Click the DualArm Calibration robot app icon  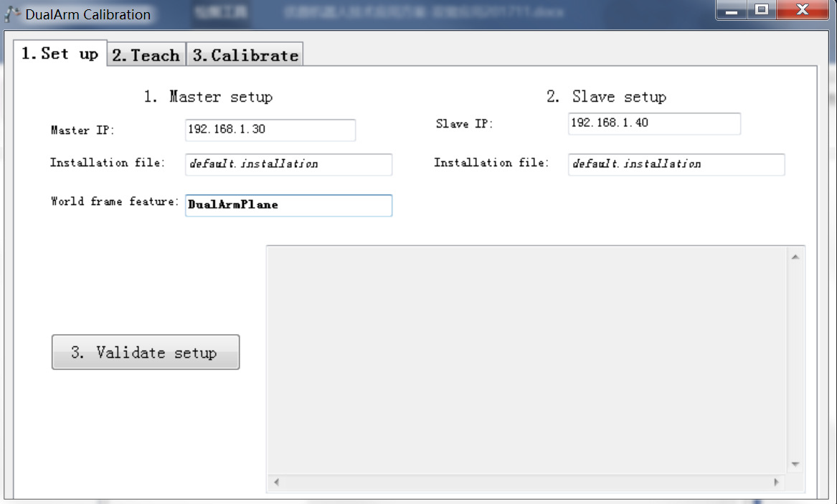tap(12, 14)
